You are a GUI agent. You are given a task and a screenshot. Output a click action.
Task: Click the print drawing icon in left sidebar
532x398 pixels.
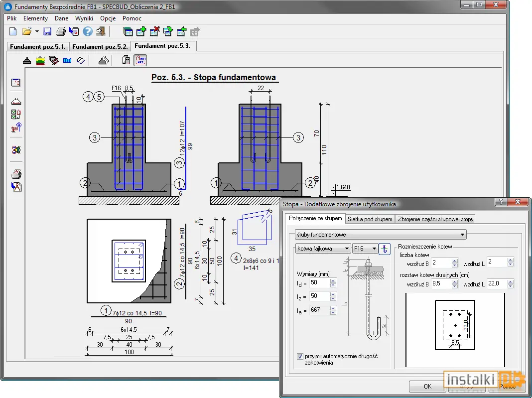(x=16, y=174)
